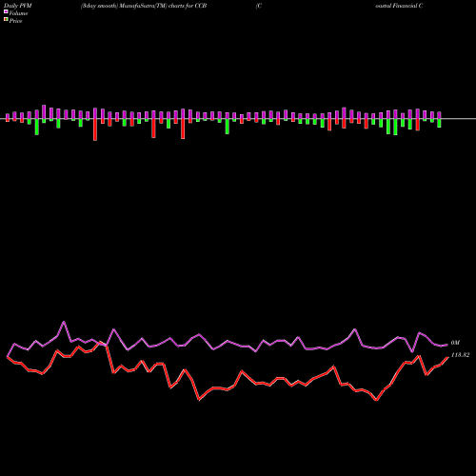Click the magenta Volume legend swatch

pos(6,12)
